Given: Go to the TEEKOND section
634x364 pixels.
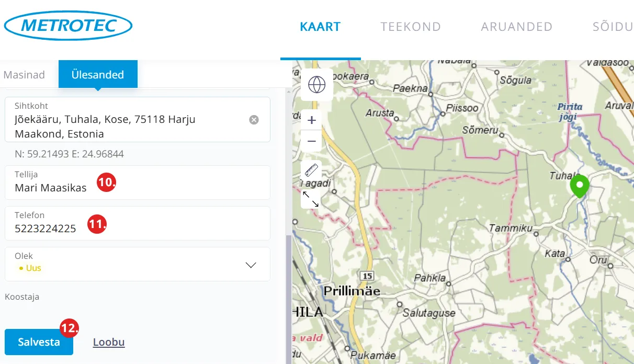Looking at the screenshot, I should (x=411, y=27).
